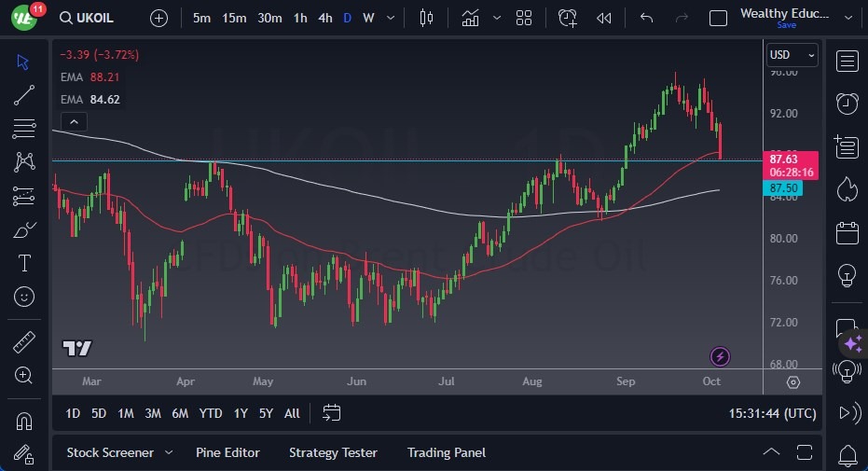Open the Measure ruler tool
This screenshot has height=471, width=868.
pos(25,342)
